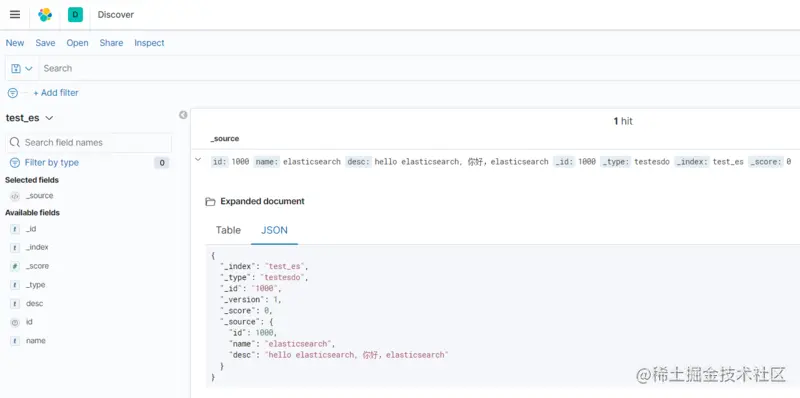The width and height of the screenshot is (800, 398).
Task: Click the search magnifier in field names
Action: (15, 142)
